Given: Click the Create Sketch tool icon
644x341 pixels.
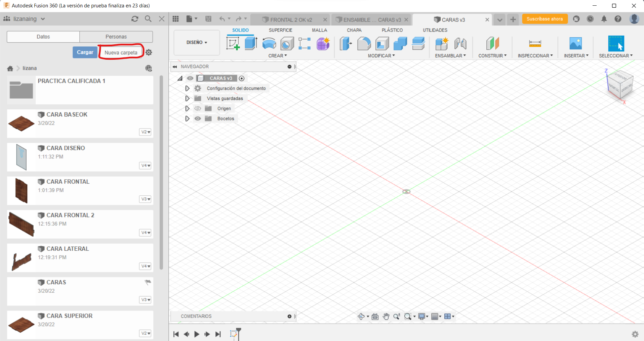Looking at the screenshot, I should tap(233, 44).
